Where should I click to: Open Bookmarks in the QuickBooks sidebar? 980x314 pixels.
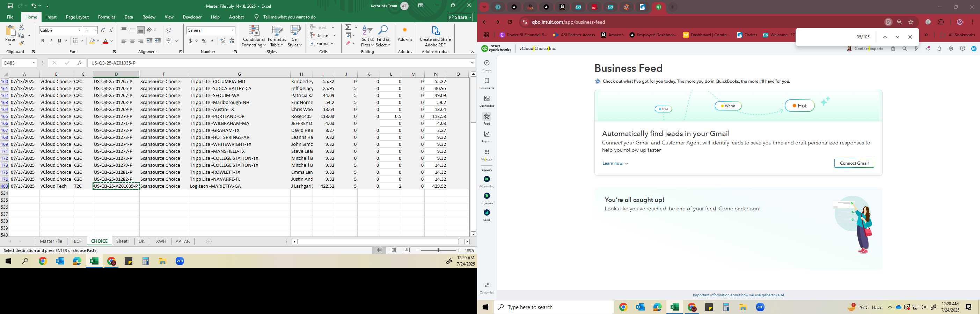click(487, 83)
